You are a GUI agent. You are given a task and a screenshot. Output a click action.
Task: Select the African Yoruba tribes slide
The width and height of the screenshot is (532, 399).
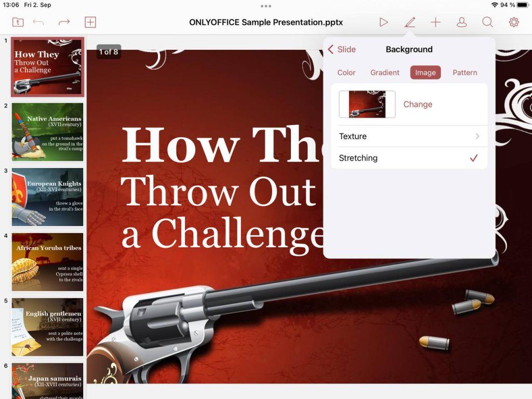47,262
